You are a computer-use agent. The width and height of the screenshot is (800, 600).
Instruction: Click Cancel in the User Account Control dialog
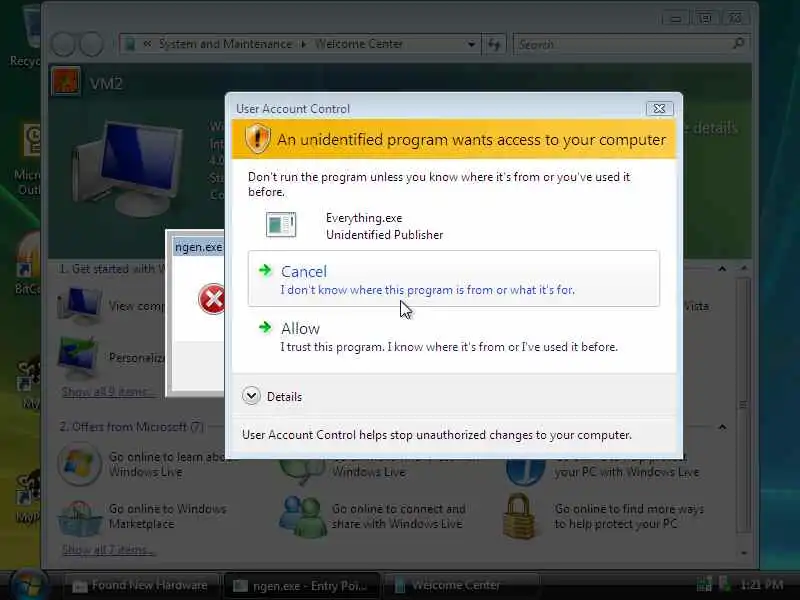pos(454,279)
